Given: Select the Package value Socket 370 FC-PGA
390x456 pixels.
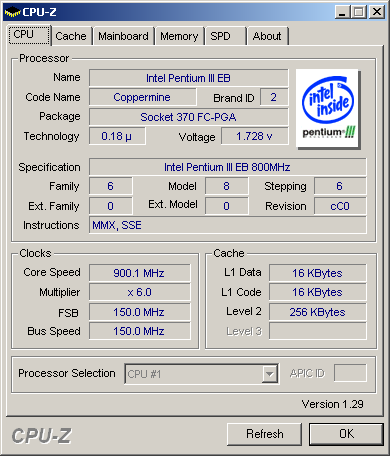Looking at the screenshot, I should tap(189, 117).
